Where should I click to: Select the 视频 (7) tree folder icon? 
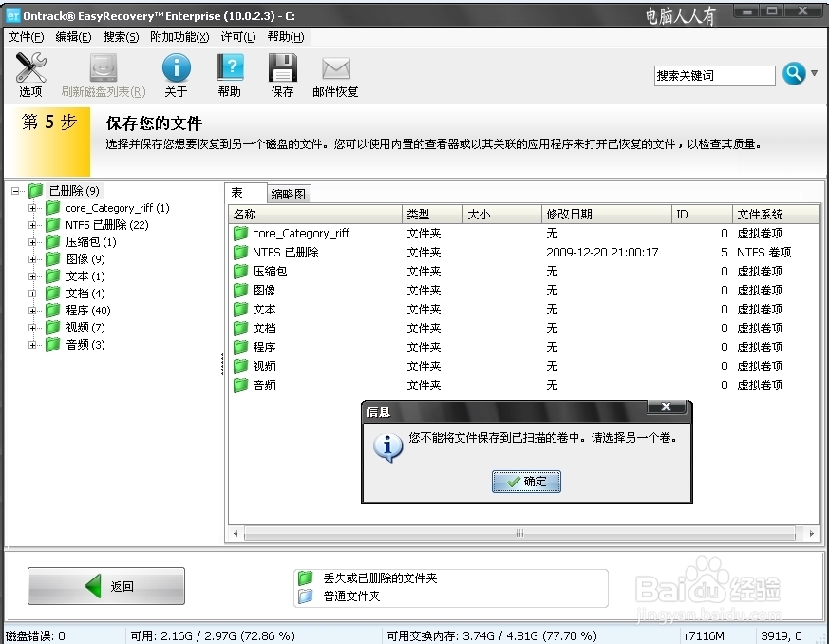(52, 328)
